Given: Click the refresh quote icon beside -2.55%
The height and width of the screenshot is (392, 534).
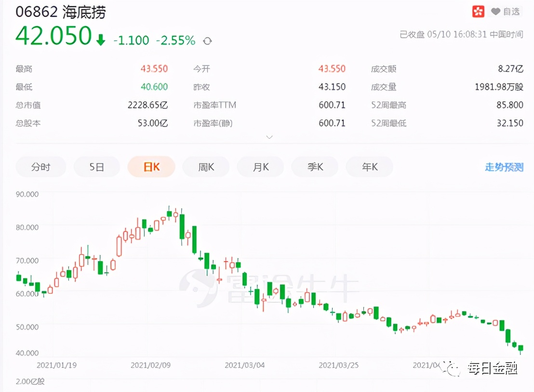Looking at the screenshot, I should [x=207, y=41].
